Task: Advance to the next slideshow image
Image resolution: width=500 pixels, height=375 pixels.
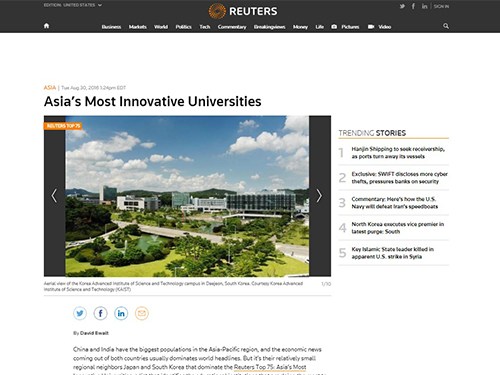Action: click(319, 196)
